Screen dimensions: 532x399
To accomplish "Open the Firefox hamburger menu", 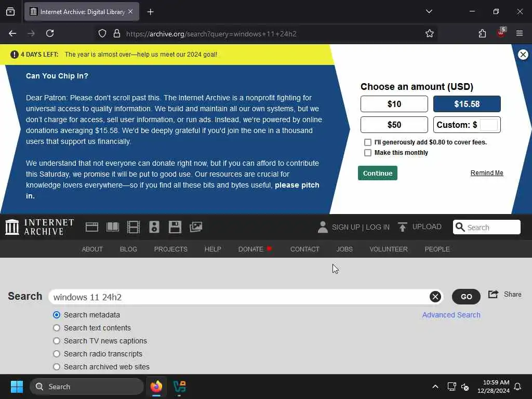I will click(x=520, y=33).
